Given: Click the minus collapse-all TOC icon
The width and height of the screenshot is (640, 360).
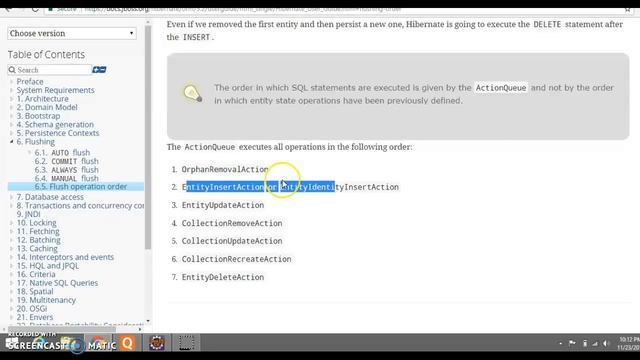Looking at the screenshot, I should coord(103,70).
